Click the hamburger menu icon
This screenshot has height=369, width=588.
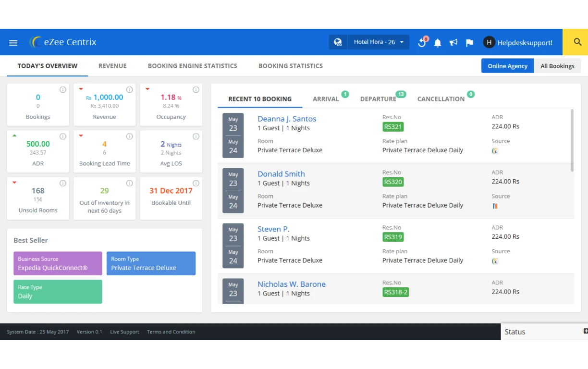pyautogui.click(x=13, y=42)
